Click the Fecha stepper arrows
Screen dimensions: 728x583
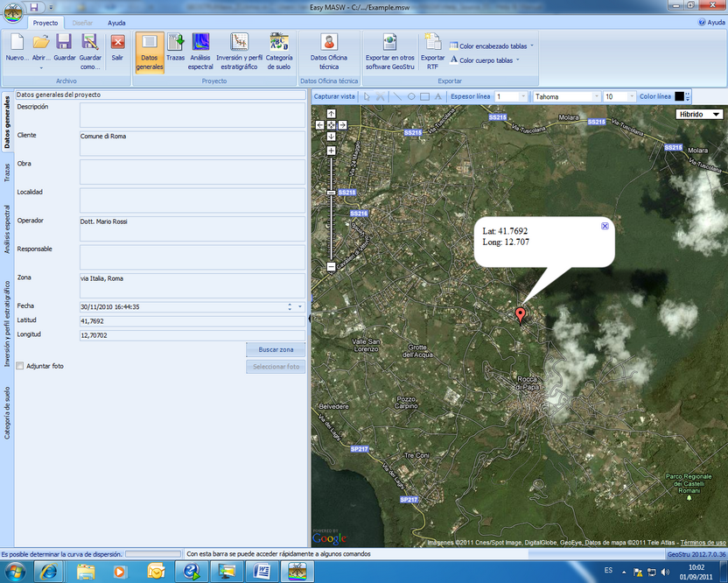[290, 306]
